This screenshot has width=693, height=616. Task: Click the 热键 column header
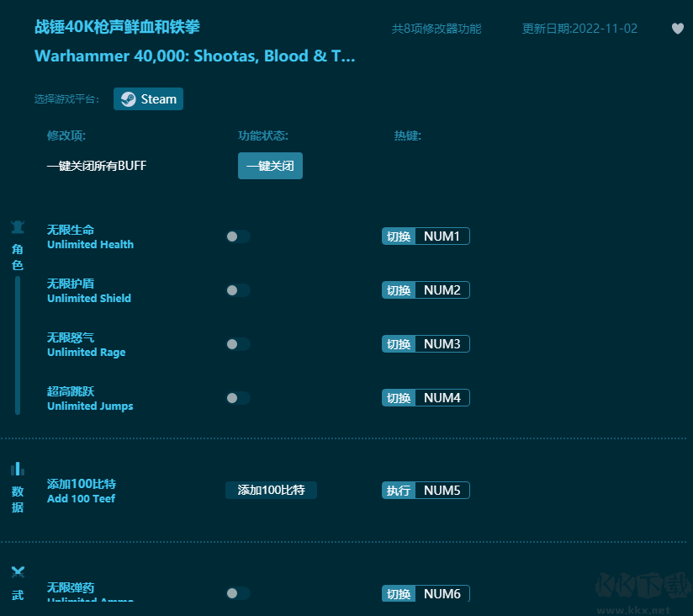coord(408,135)
